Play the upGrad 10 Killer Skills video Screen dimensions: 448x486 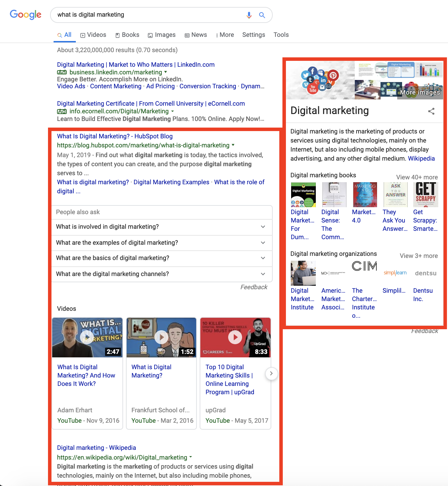click(x=235, y=337)
